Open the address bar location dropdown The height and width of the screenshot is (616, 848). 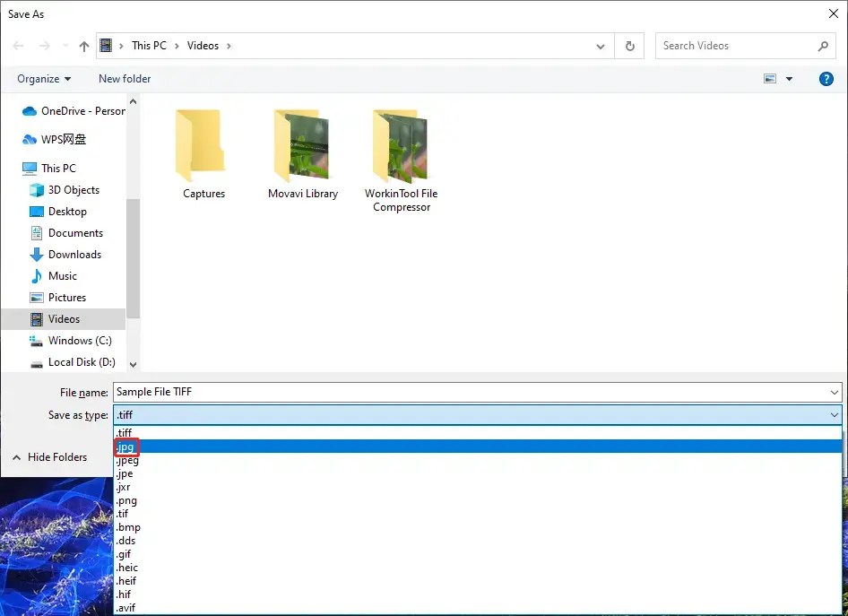601,46
